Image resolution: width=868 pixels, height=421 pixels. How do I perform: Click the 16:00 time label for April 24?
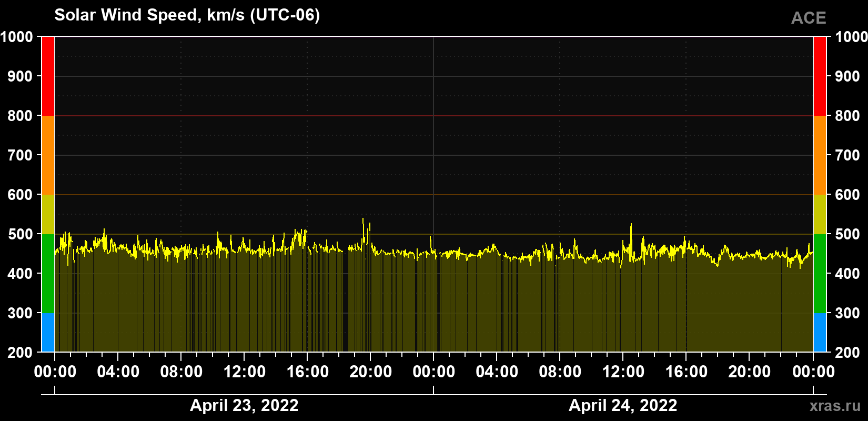click(686, 372)
